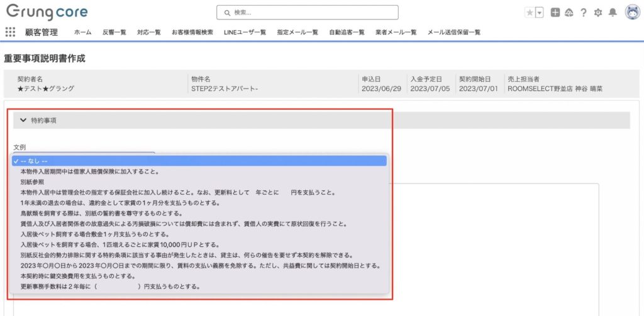Show notifications via the bell icon
Screen dimensions: 644x316
click(613, 13)
